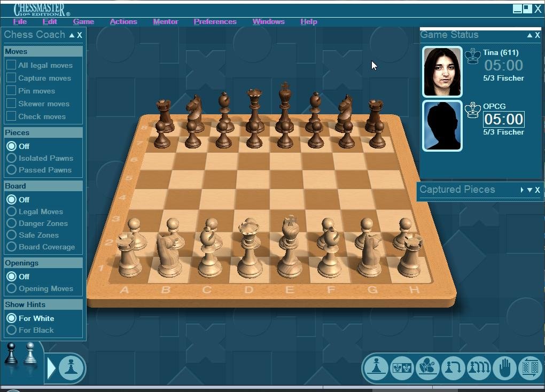Click the king icon beside OPCG

473,110
